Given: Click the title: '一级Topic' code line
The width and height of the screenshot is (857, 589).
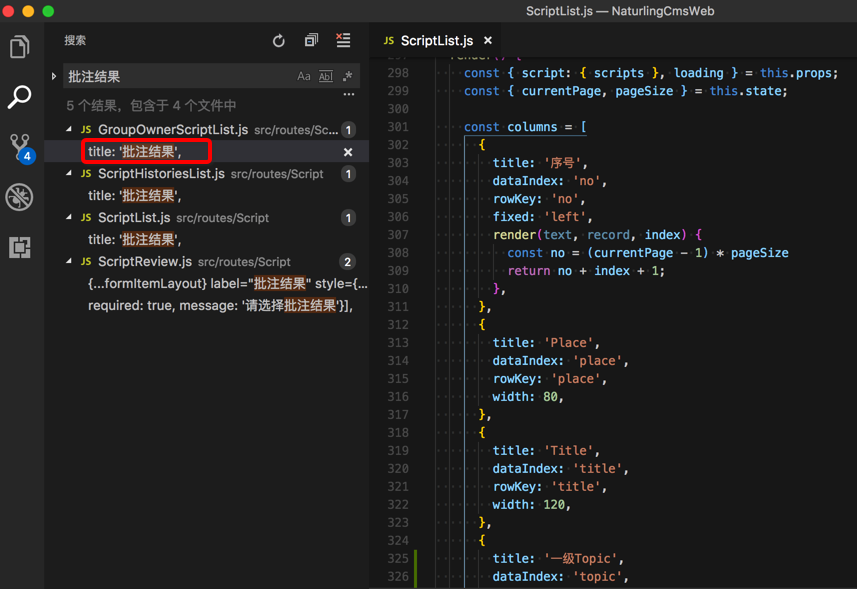Looking at the screenshot, I should click(557, 558).
